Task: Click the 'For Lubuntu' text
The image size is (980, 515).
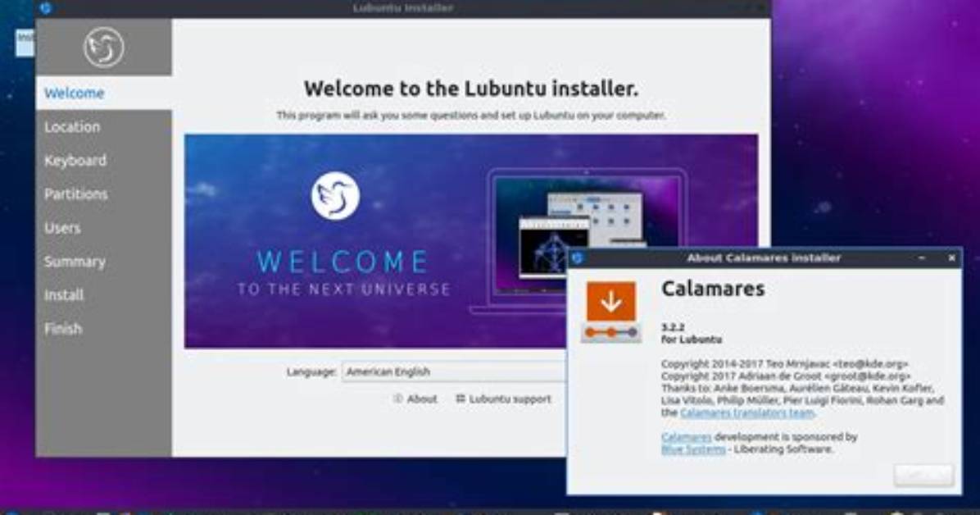Action: coord(692,340)
